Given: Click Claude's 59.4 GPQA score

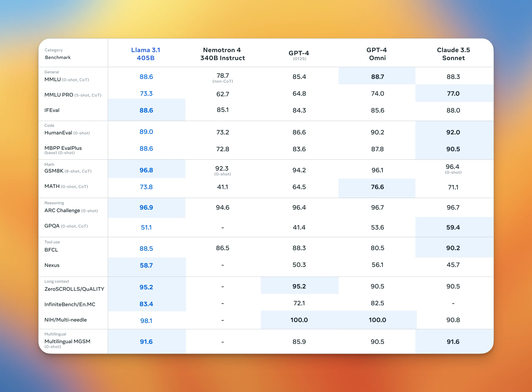Looking at the screenshot, I should click(x=453, y=227).
